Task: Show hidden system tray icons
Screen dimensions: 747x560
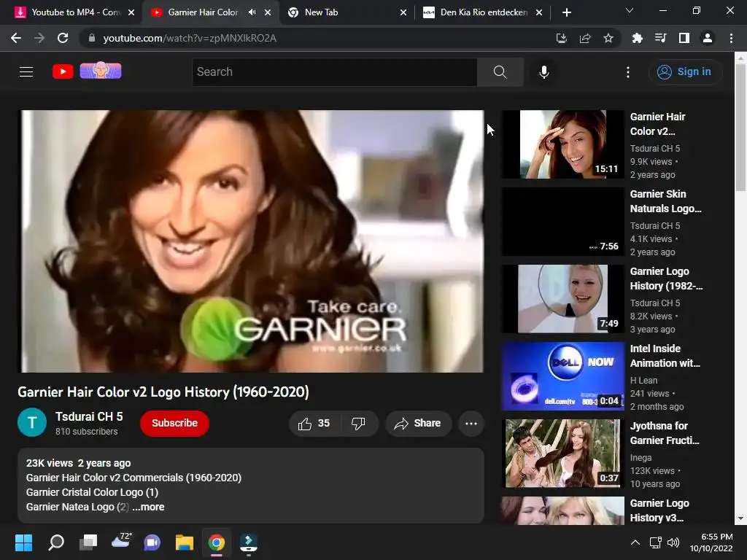Action: [x=635, y=542]
